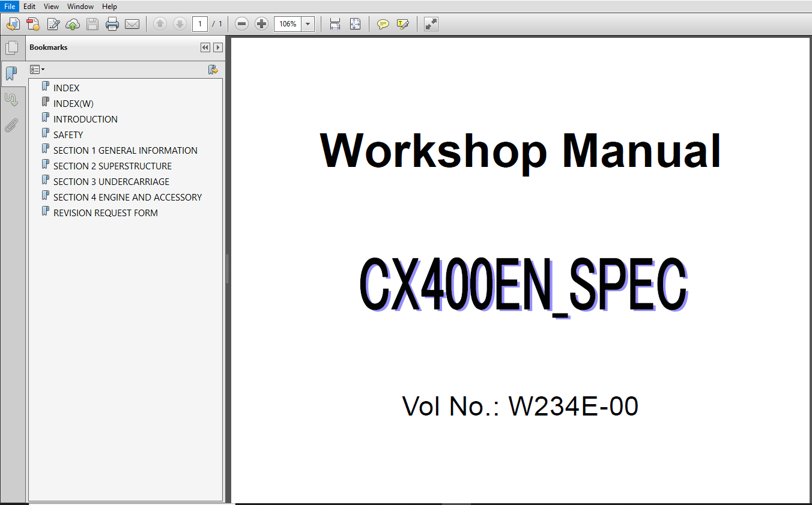Add a sticky note comment
The height and width of the screenshot is (505, 812).
[383, 24]
